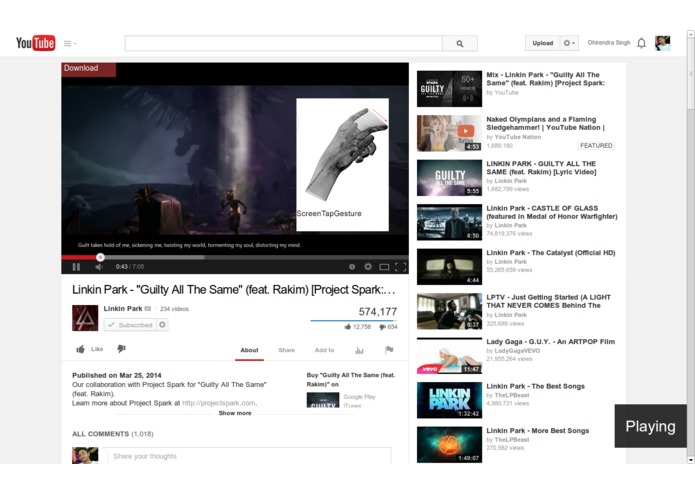Viewport: 695px width, 494px height.
Task: Click the page scrollbar down arrow
Action: (691, 460)
